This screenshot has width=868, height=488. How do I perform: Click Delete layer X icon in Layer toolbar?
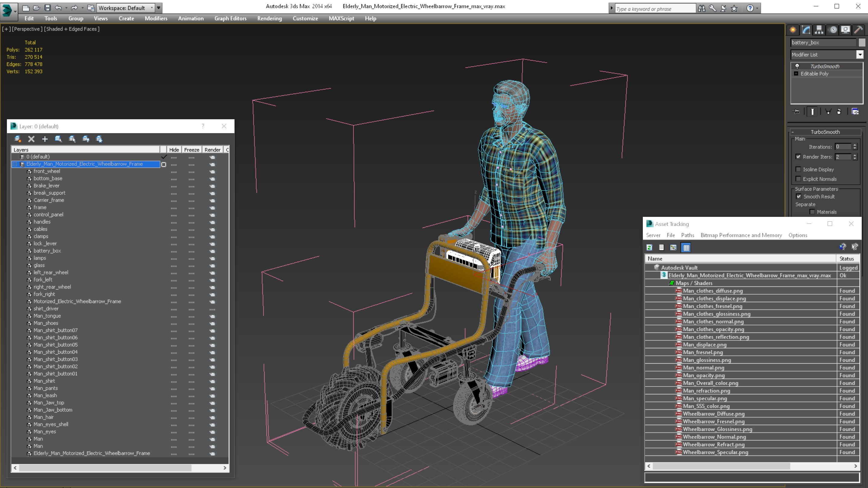(x=31, y=139)
